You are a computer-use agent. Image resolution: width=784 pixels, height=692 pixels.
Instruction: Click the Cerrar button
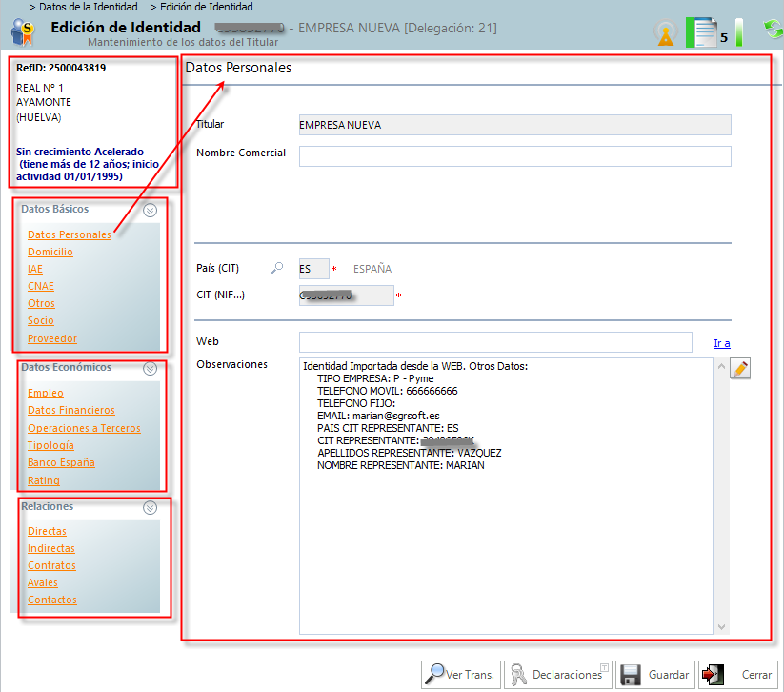(738, 675)
